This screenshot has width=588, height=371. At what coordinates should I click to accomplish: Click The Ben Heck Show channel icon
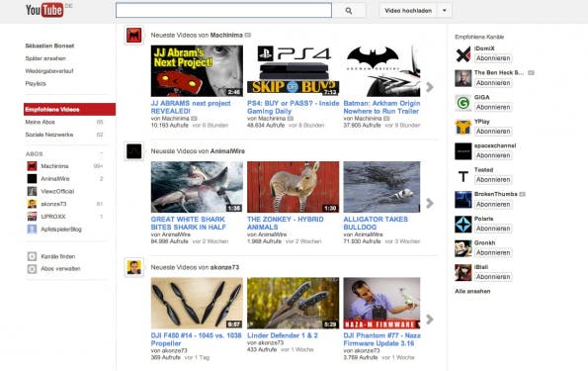[x=463, y=78]
